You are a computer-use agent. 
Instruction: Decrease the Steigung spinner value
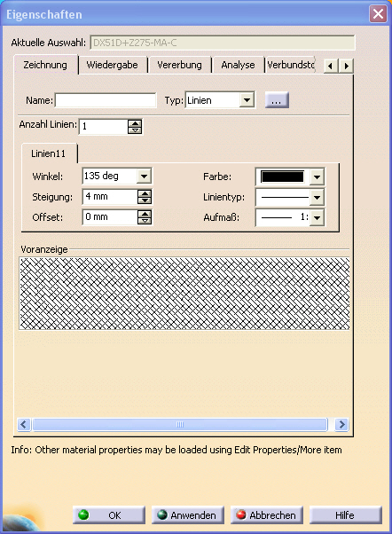(145, 200)
